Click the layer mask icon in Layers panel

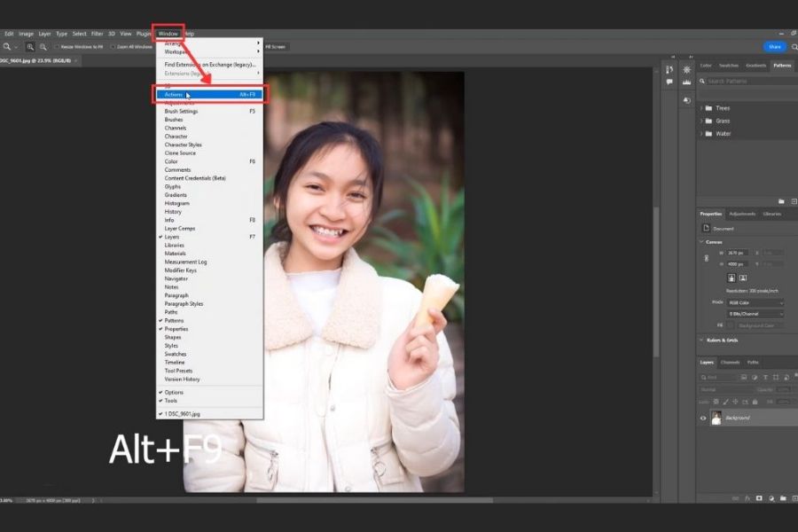click(x=759, y=498)
